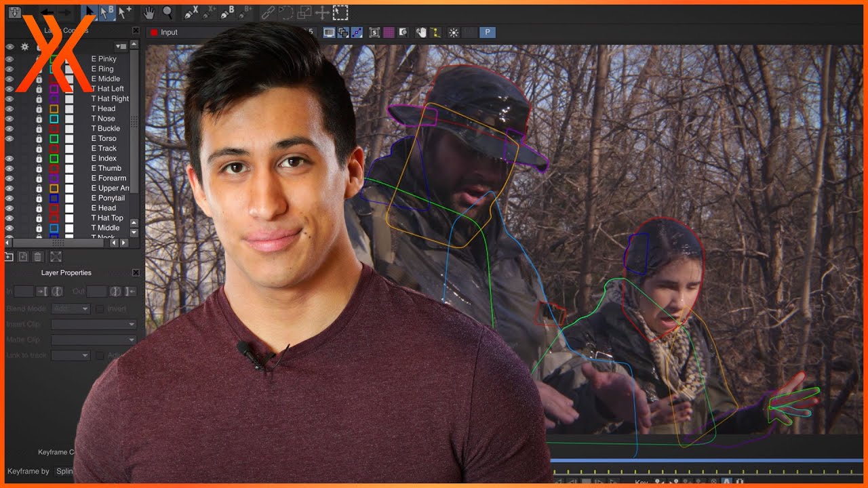868x488 pixels.
Task: Choose the Create Bezier pen tool
Action: point(226,12)
